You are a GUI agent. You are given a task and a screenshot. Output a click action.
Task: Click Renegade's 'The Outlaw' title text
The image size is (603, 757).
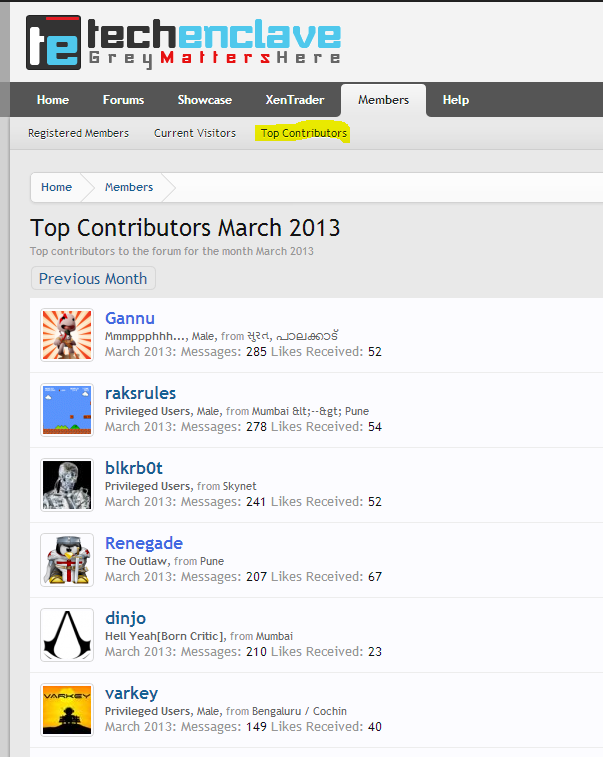point(136,561)
